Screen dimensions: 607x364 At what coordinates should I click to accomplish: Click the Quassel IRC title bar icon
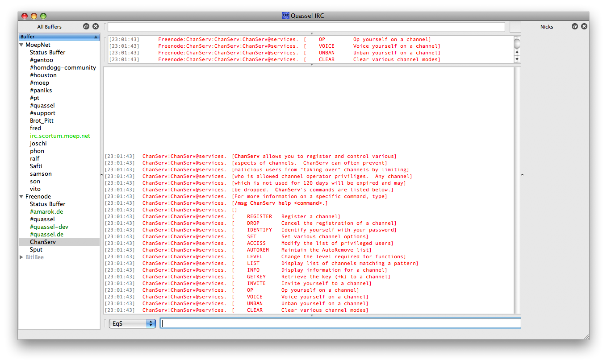[x=286, y=16]
